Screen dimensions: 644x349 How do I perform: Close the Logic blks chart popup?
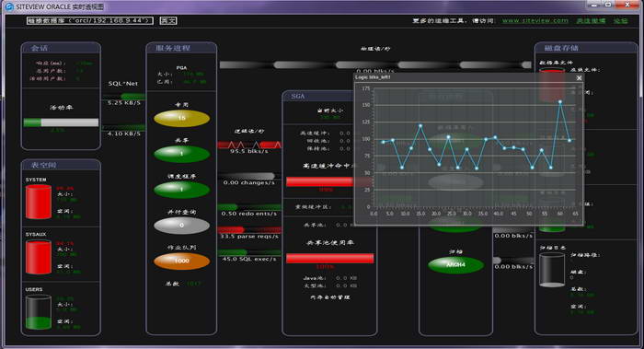[x=579, y=77]
